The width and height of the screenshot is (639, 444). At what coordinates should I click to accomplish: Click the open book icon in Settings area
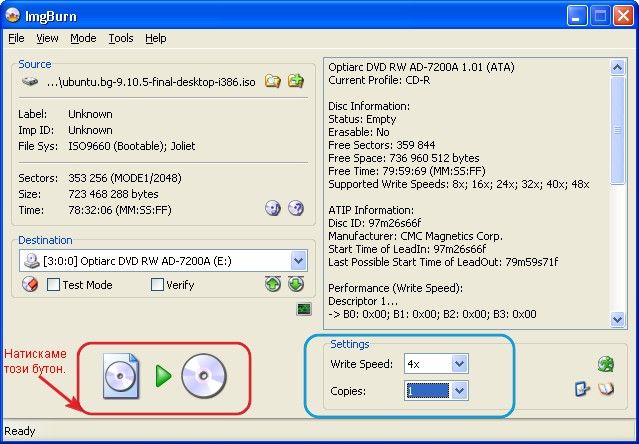click(606, 389)
